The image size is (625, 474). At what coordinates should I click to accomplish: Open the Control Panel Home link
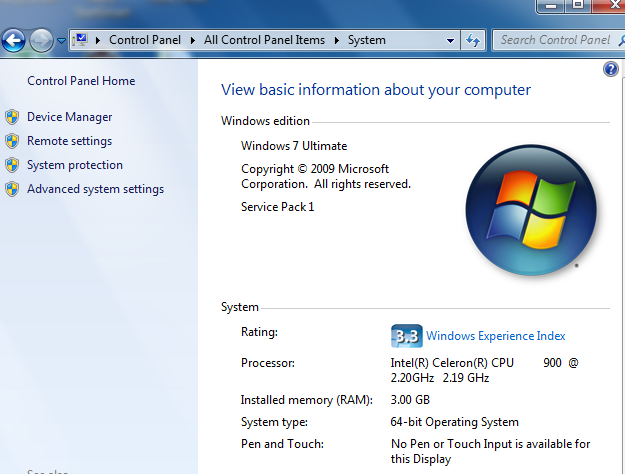tap(81, 81)
